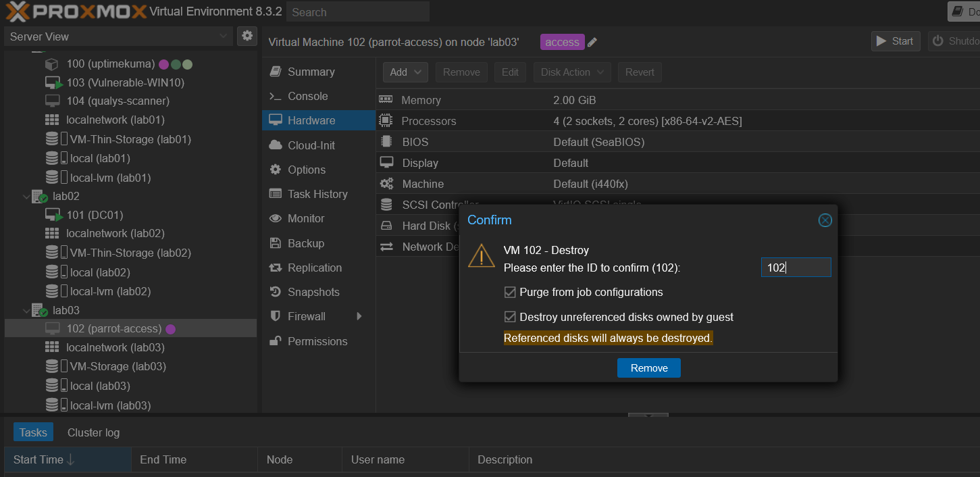Click the Search box in header
Viewport: 980px width, 477px height.
(x=358, y=11)
